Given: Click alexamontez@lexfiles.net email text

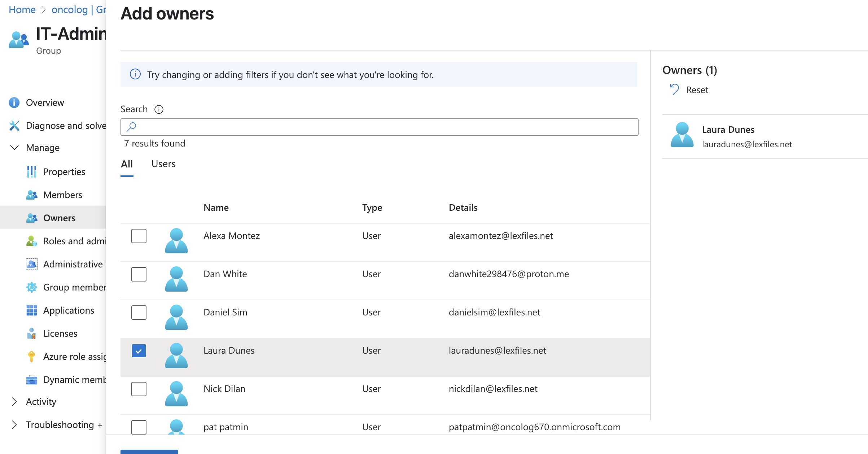Looking at the screenshot, I should click(x=501, y=236).
